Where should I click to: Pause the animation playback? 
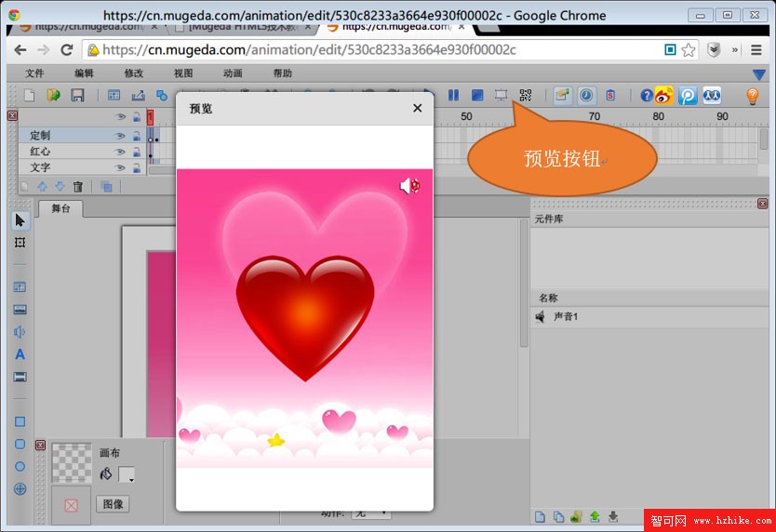[x=453, y=95]
